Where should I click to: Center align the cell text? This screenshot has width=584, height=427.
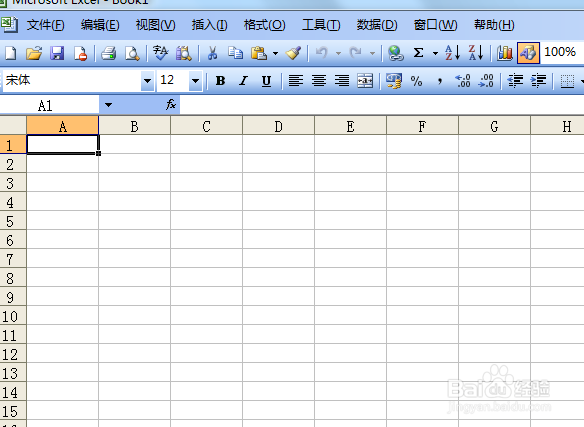point(319,80)
